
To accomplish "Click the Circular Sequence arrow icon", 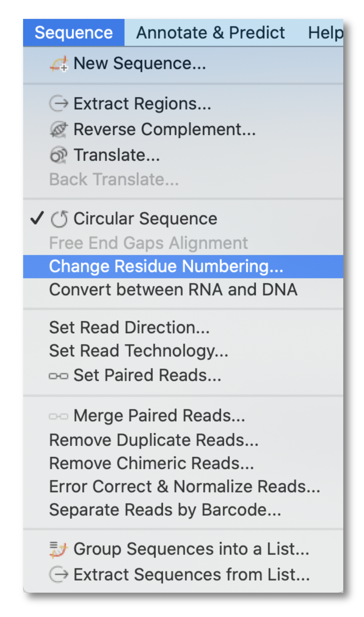I will 59,219.
